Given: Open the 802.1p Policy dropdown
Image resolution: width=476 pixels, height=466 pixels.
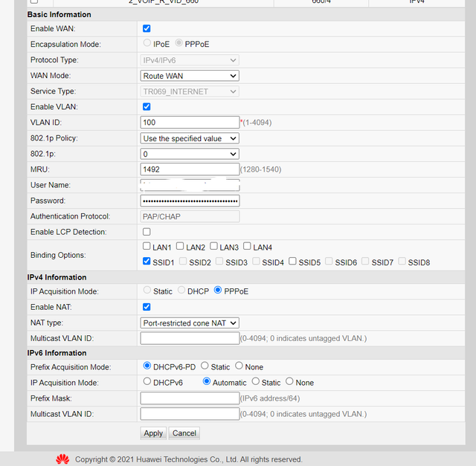Looking at the screenshot, I should click(x=190, y=138).
